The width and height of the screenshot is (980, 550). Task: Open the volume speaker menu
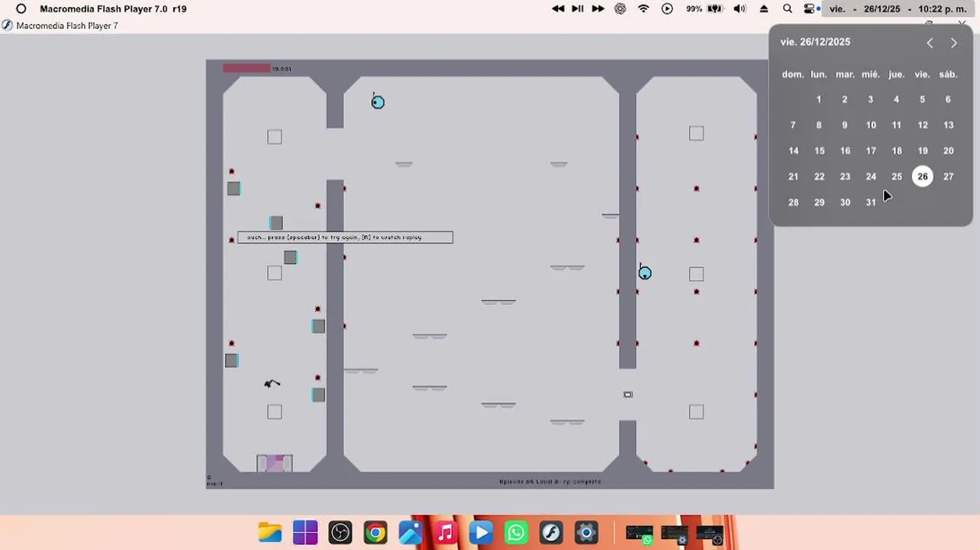[740, 9]
